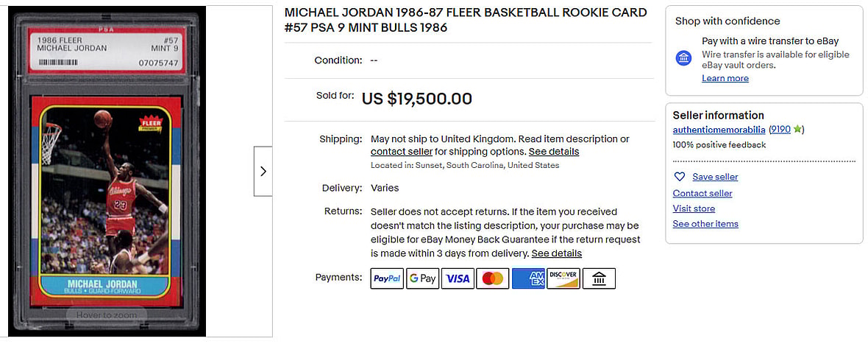Click the Google Pay payment icon
This screenshot has width=868, height=344.
point(422,278)
